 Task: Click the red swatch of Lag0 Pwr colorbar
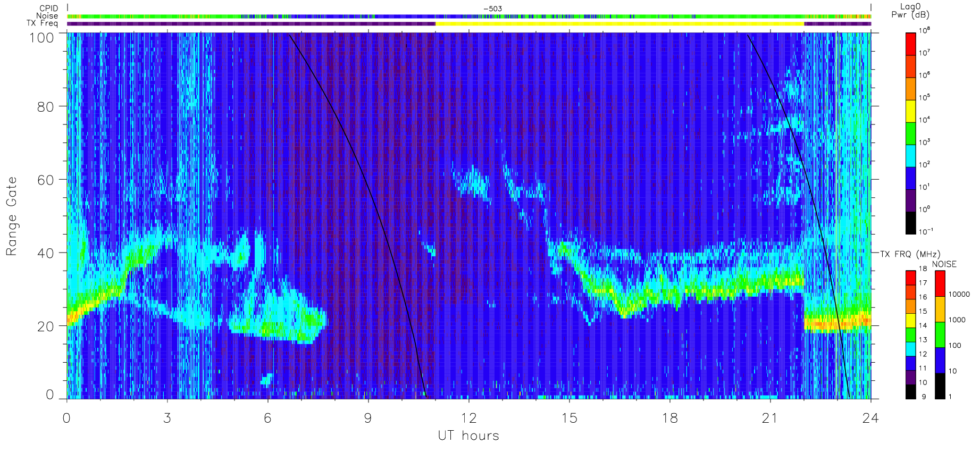tap(910, 44)
